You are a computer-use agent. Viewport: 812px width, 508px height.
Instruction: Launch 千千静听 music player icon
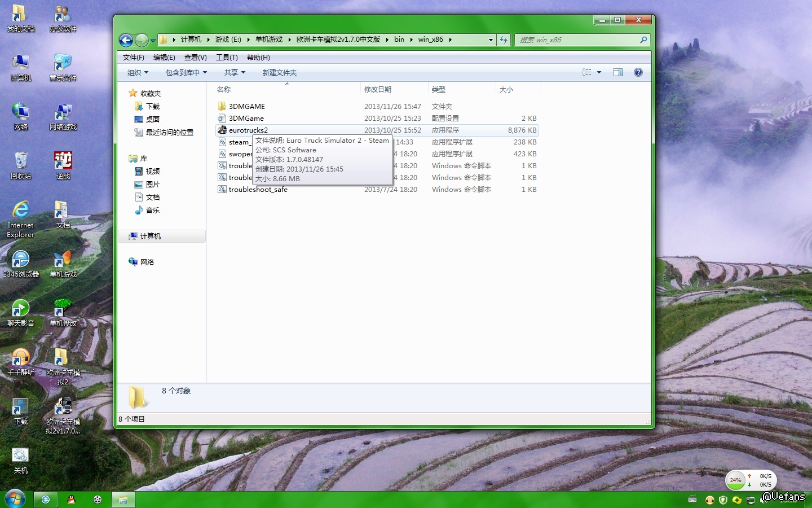pos(21,362)
